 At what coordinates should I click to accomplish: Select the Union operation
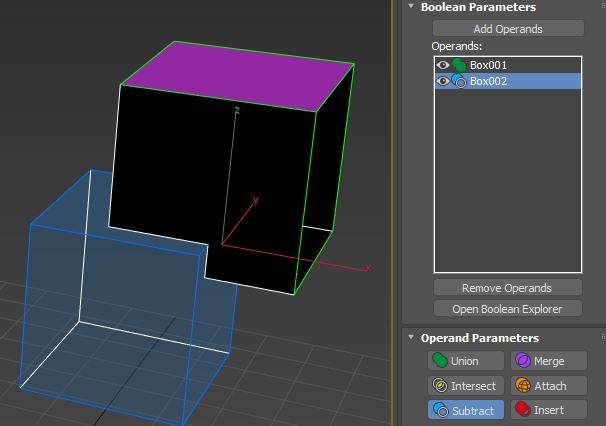[x=466, y=361]
